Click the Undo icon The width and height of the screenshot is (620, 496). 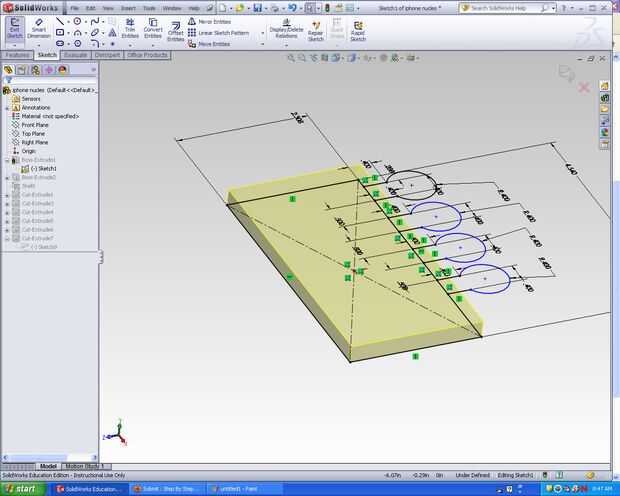pos(292,8)
